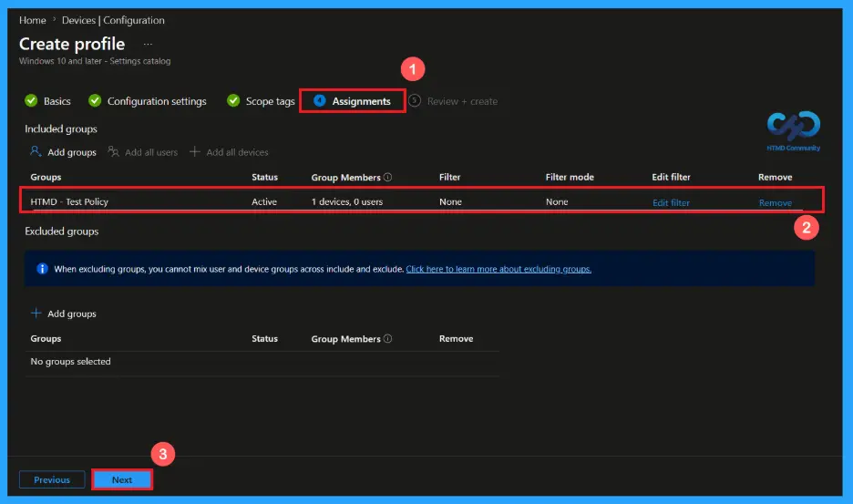Viewport: 853px width, 504px height.
Task: Click the green checkmark icon beside Basics
Action: point(31,100)
